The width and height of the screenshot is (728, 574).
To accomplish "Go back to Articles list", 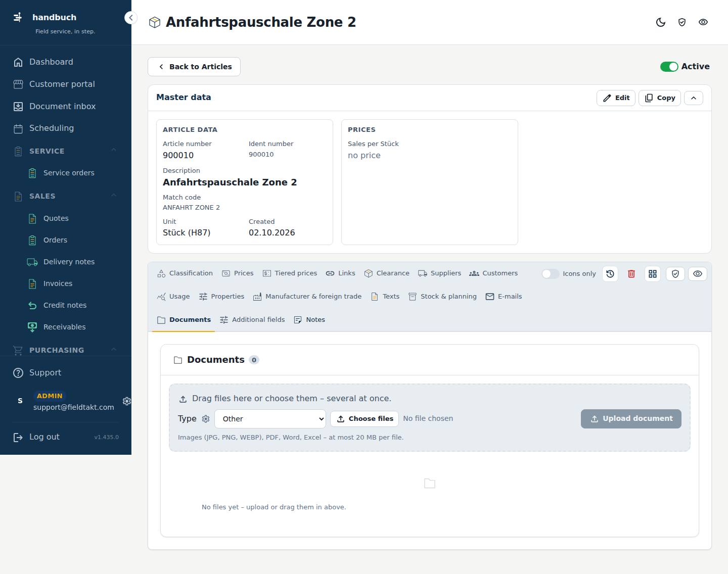I will tap(194, 67).
